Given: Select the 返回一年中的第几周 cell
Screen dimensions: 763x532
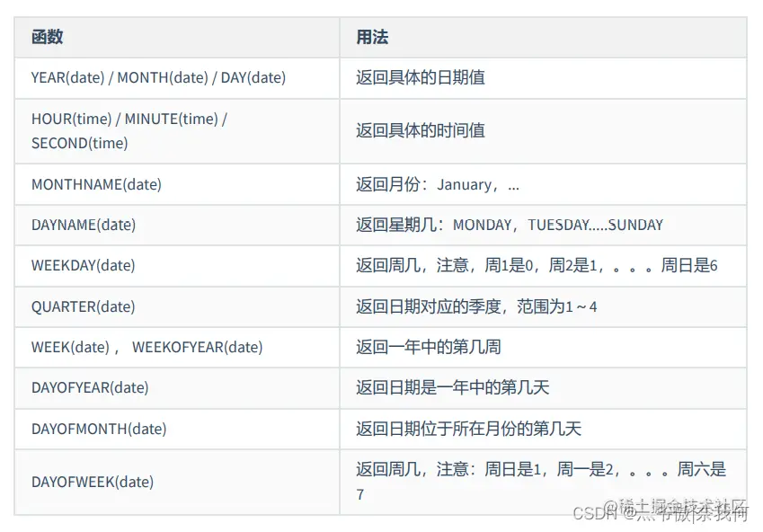Looking at the screenshot, I should (x=543, y=347).
